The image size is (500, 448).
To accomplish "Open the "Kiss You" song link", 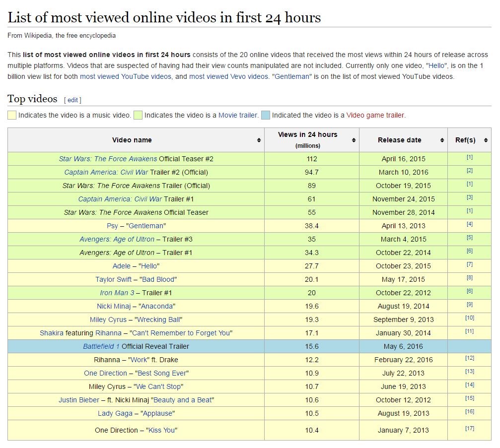I will click(x=162, y=430).
